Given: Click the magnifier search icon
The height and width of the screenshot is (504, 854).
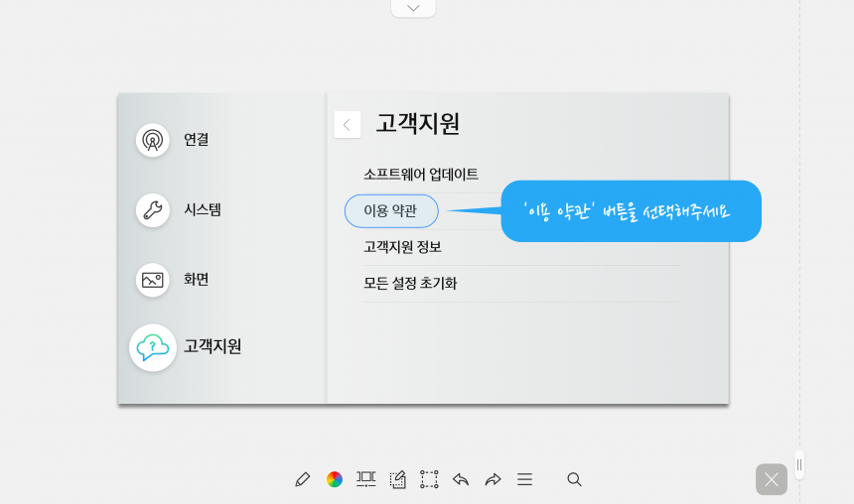Looking at the screenshot, I should [574, 479].
